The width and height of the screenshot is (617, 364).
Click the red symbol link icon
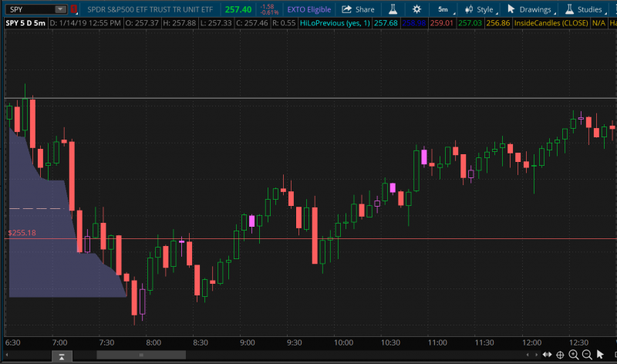[73, 10]
